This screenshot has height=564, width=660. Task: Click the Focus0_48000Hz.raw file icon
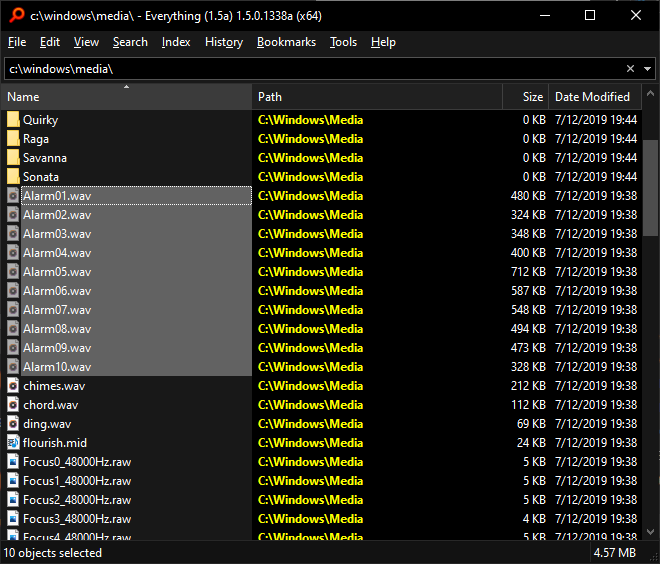(x=13, y=462)
